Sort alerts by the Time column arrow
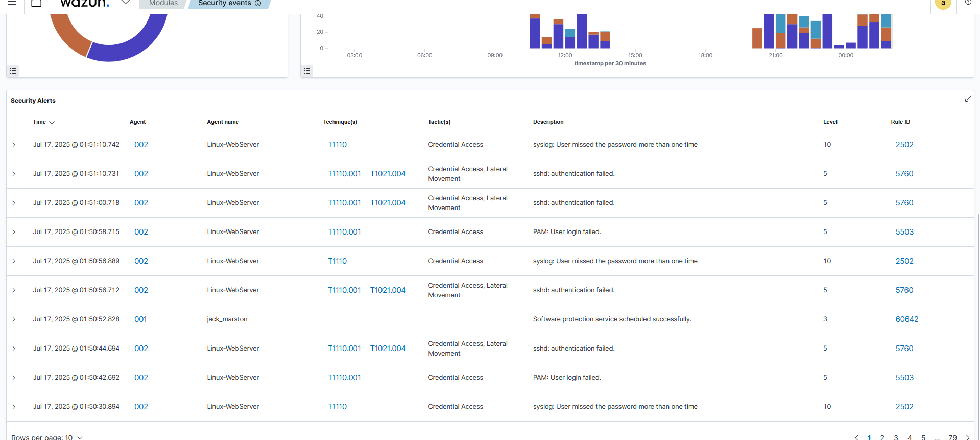The image size is (980, 440). (x=52, y=122)
